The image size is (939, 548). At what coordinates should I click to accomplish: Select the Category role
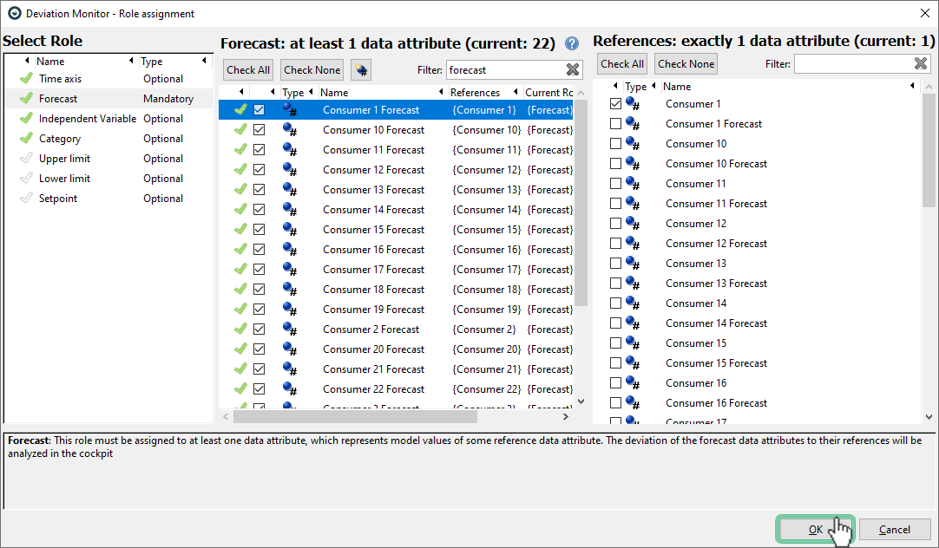pos(109,138)
